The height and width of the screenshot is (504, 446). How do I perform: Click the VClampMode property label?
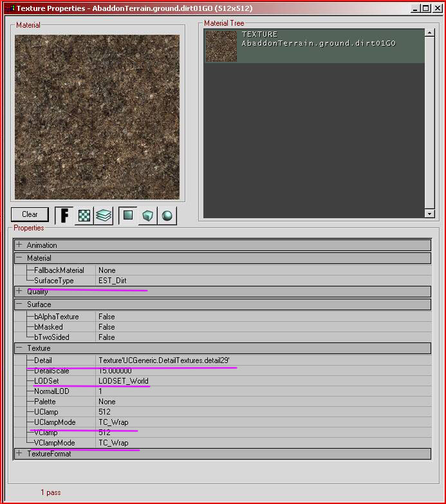[55, 443]
